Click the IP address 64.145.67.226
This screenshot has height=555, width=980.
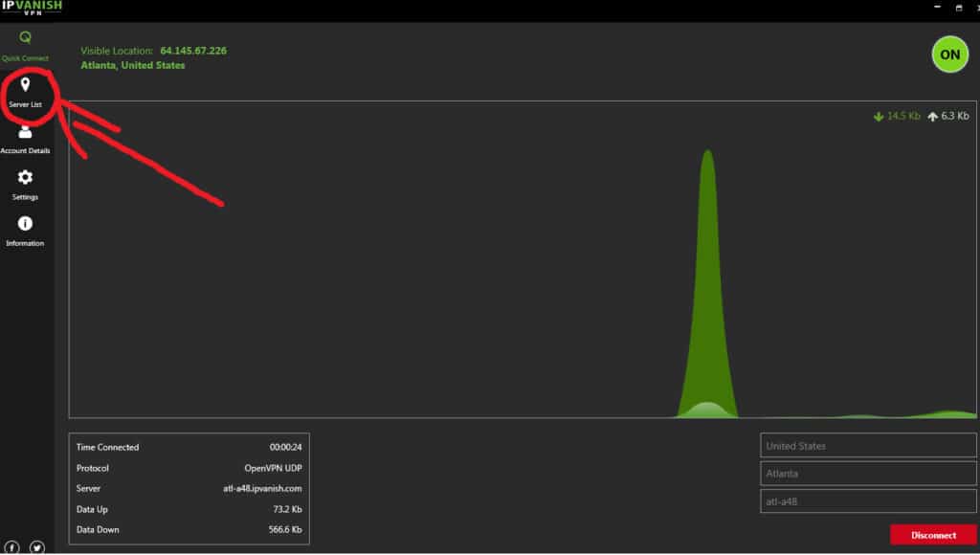tap(193, 51)
